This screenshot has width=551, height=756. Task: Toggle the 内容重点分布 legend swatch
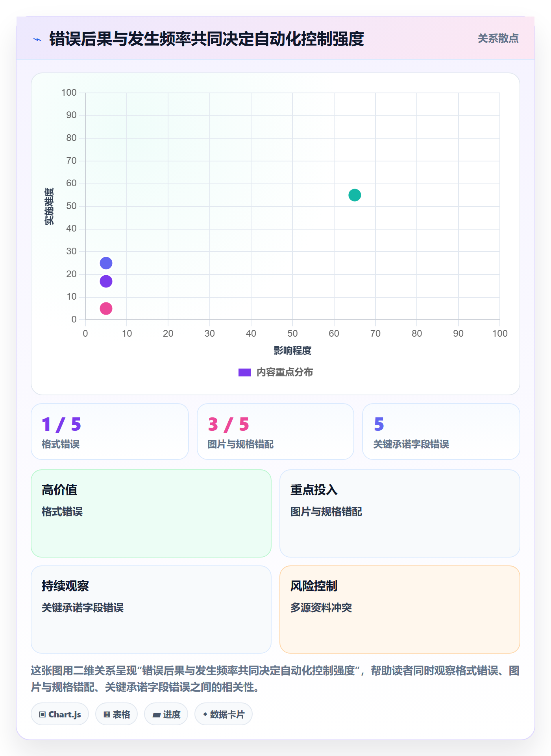click(245, 372)
